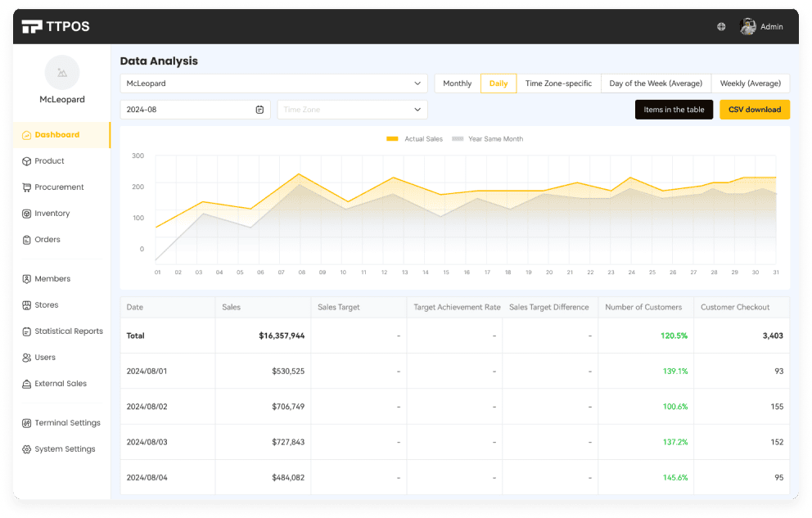Switch to Weekly (Average) tab
This screenshot has width=812, height=518.
tap(751, 83)
